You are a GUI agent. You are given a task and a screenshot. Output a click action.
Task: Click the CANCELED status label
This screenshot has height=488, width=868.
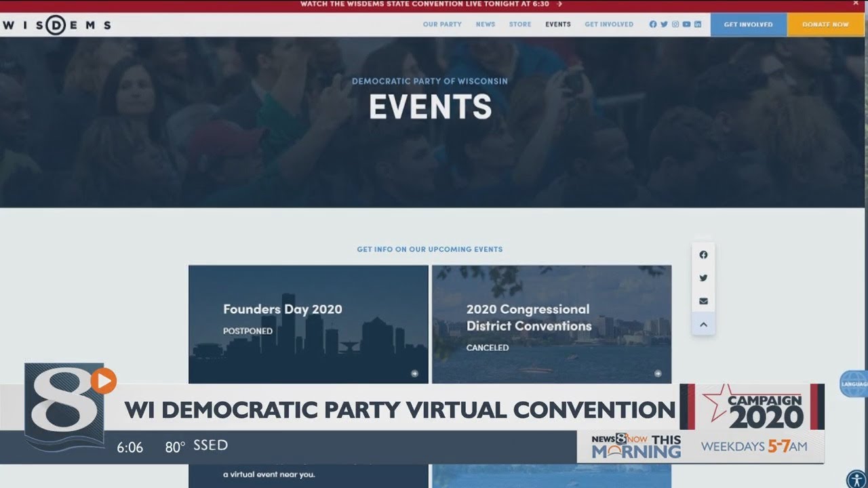click(x=487, y=348)
